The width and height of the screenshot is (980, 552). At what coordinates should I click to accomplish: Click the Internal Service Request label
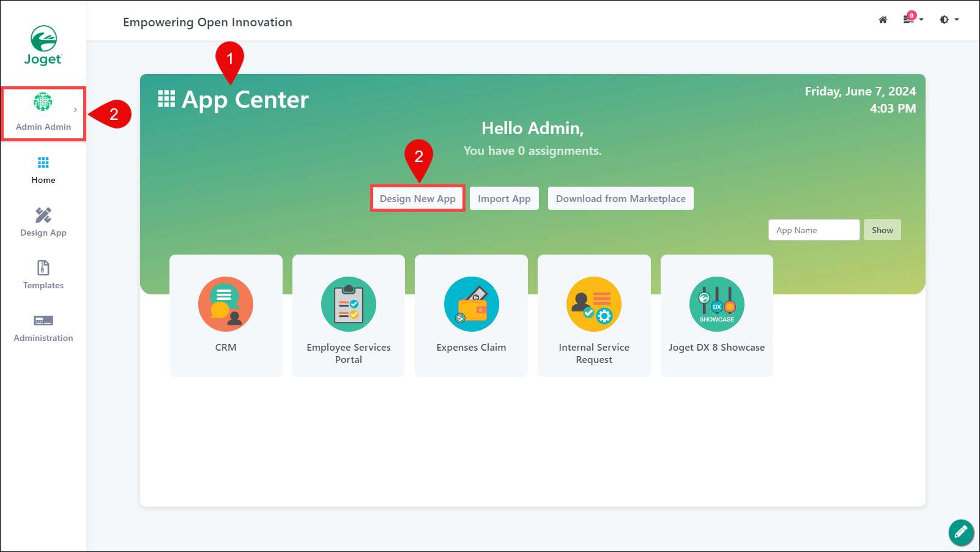(594, 353)
